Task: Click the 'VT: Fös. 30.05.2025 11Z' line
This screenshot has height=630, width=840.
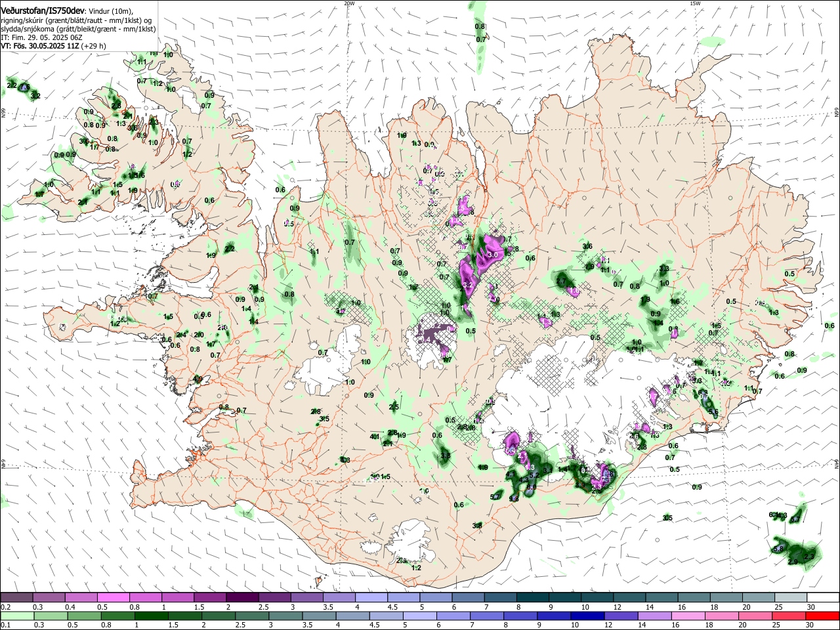Action: pos(40,46)
